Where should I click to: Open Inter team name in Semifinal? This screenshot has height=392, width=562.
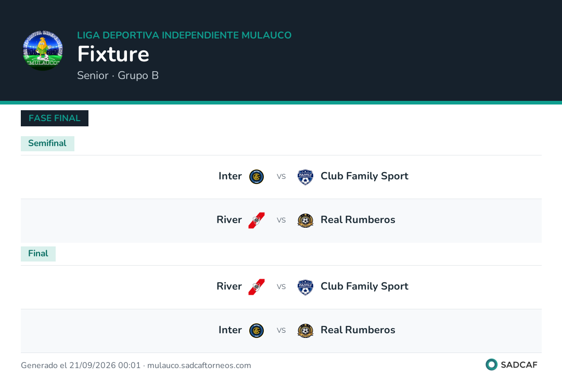coord(230,176)
